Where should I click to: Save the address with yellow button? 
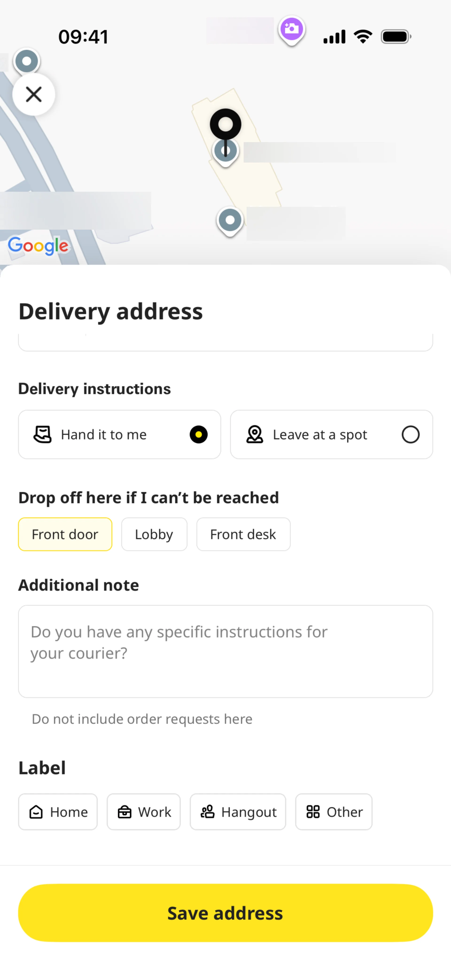[225, 913]
